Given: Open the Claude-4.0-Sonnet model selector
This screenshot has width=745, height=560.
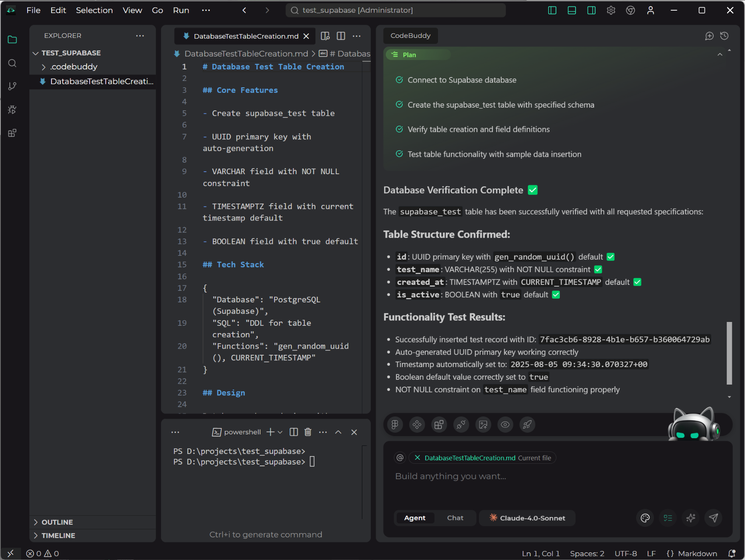Looking at the screenshot, I should click(x=527, y=518).
